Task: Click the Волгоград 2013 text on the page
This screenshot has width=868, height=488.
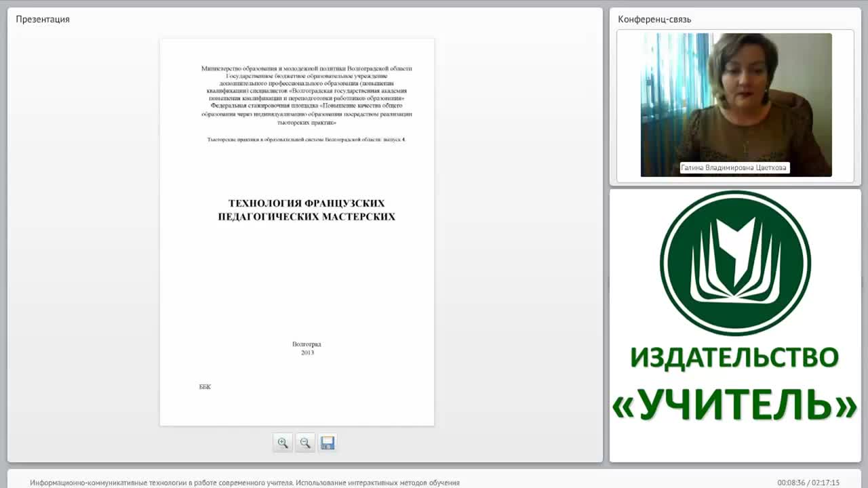Action: coord(307,348)
